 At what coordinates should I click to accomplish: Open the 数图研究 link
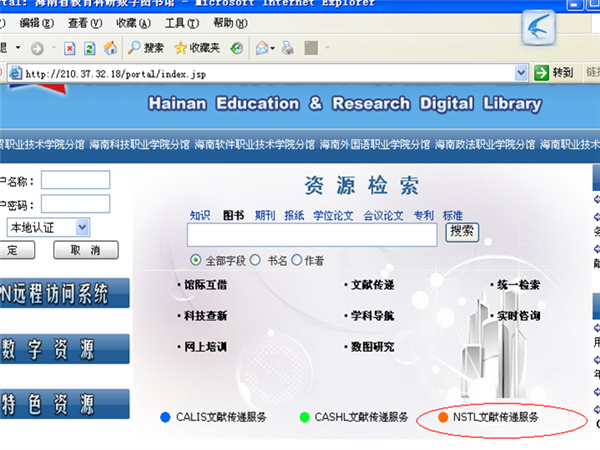pyautogui.click(x=372, y=347)
